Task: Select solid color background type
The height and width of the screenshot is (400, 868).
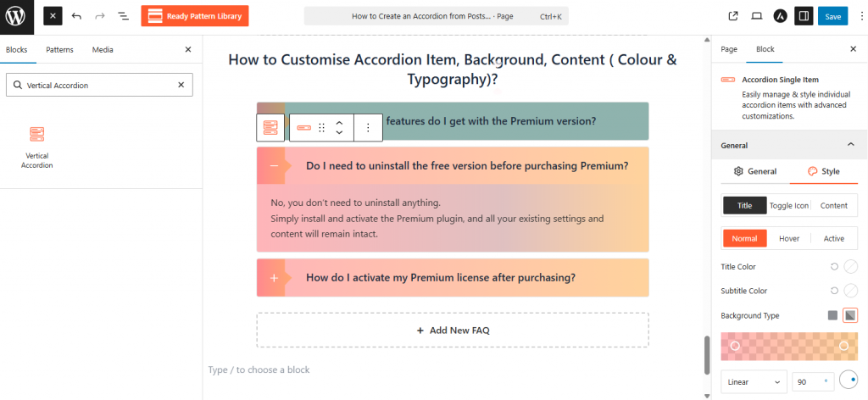Action: pos(832,315)
